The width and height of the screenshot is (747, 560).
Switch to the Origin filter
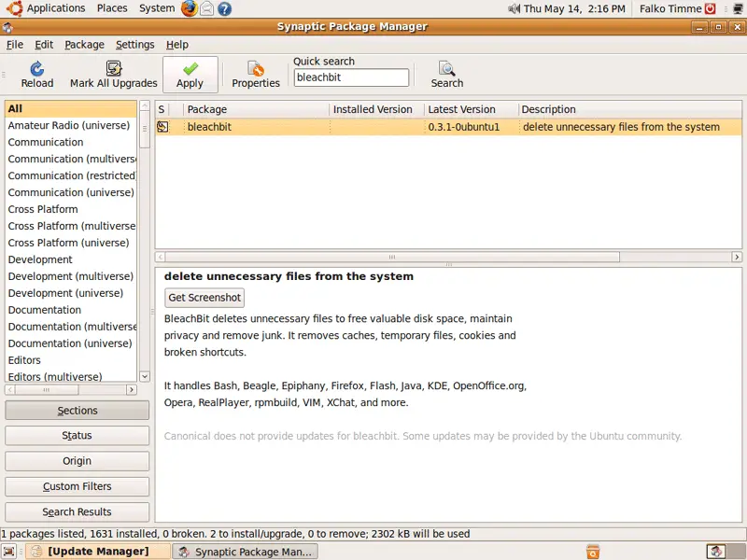78,461
